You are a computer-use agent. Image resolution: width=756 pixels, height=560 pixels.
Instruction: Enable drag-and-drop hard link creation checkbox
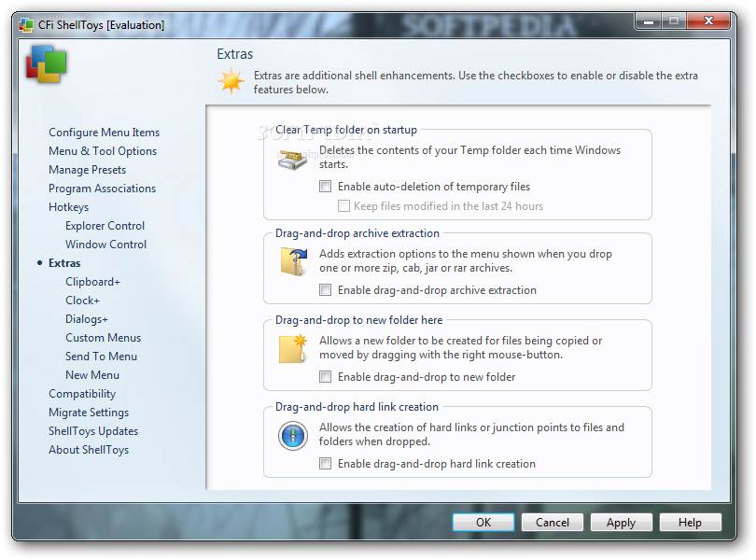pos(326,464)
